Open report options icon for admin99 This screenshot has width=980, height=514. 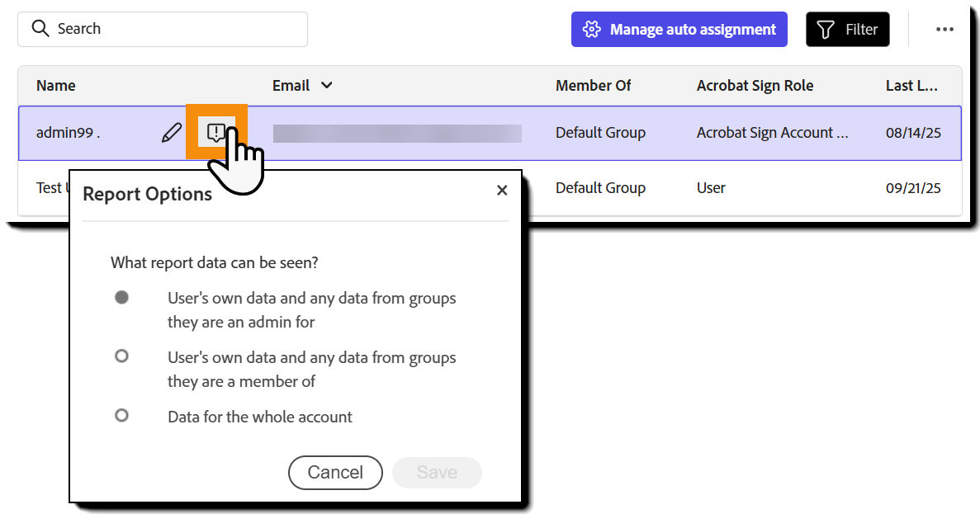pyautogui.click(x=216, y=132)
